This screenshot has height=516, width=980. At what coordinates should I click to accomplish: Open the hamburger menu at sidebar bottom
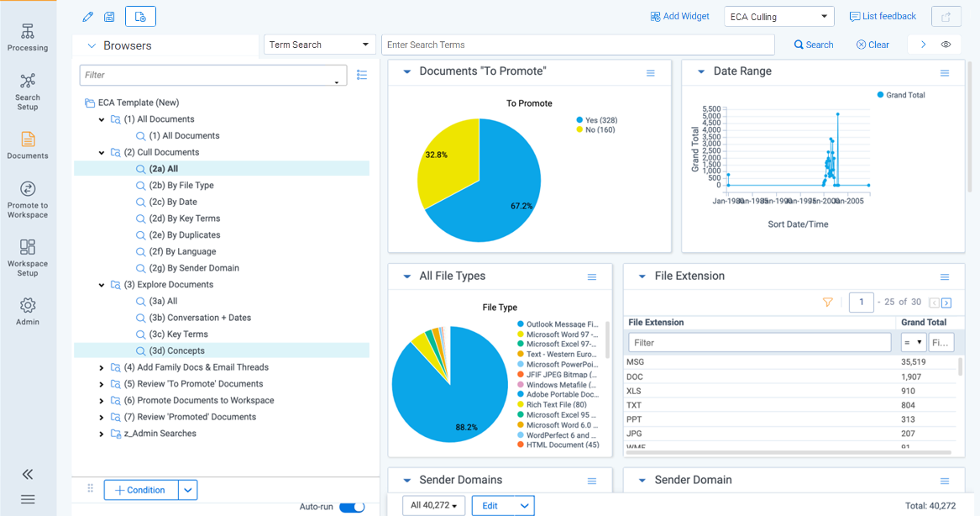click(28, 499)
